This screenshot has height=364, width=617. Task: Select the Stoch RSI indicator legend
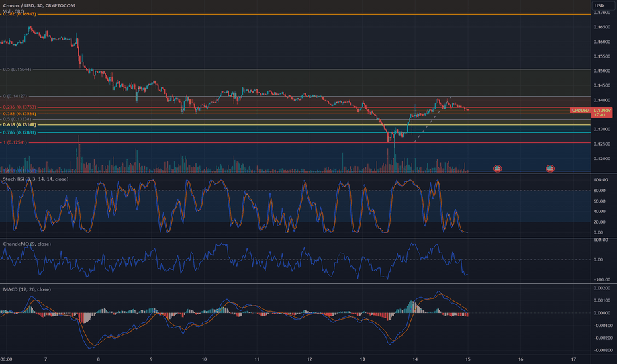click(x=35, y=179)
